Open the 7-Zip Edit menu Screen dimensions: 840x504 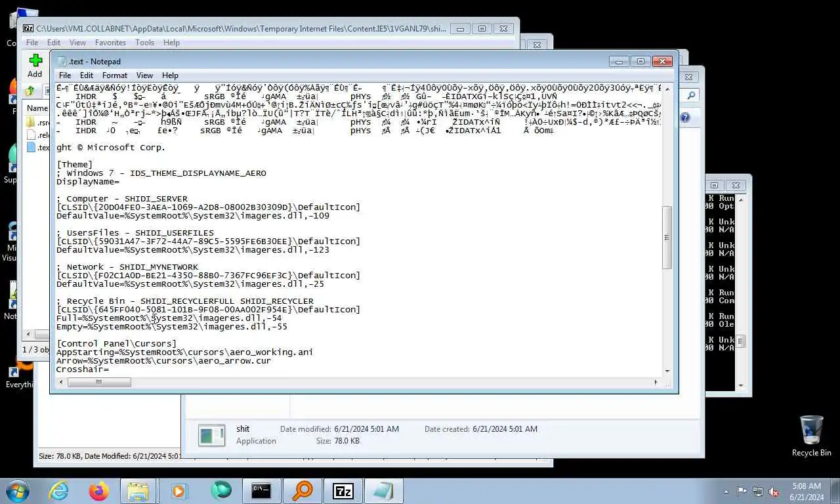(x=54, y=43)
